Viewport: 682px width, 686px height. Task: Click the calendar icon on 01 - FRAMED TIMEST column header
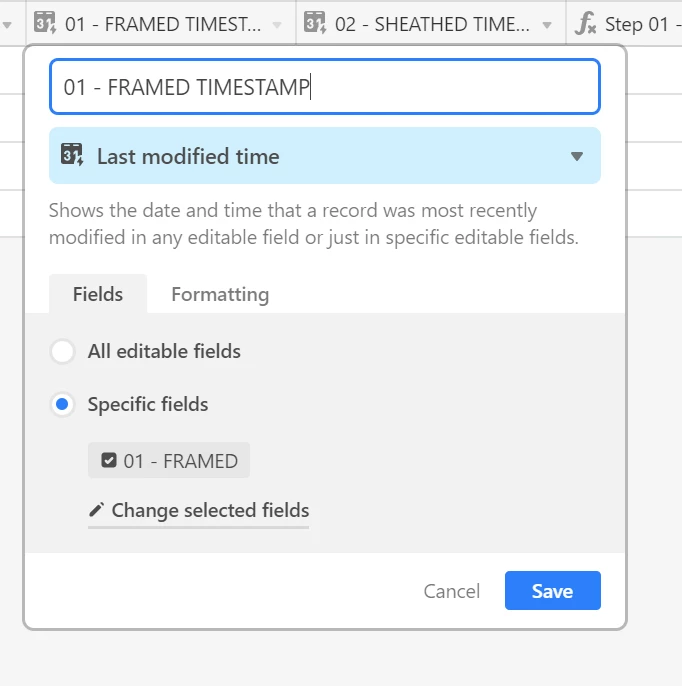(45, 23)
